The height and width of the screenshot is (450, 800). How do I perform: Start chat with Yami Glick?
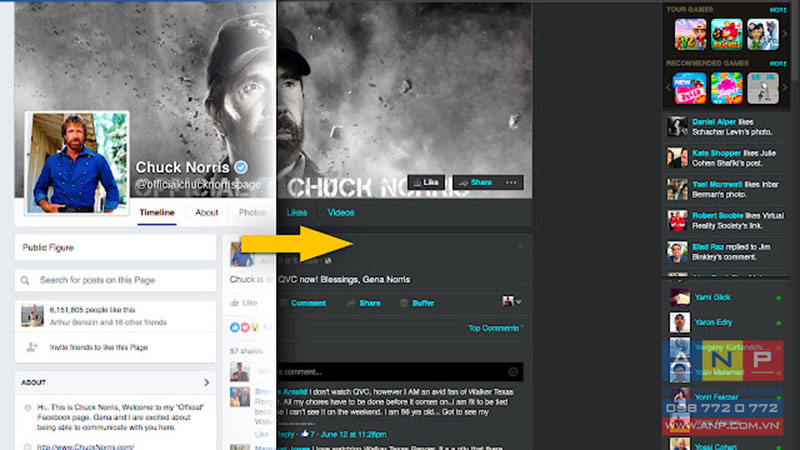click(x=726, y=297)
